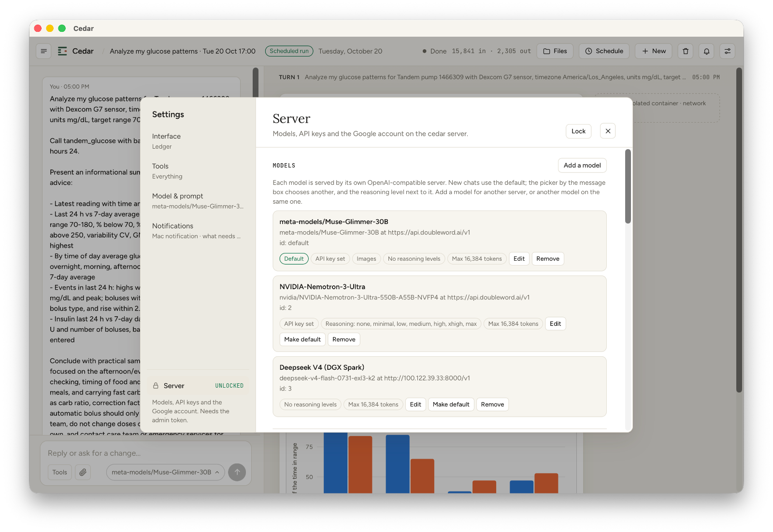The image size is (773, 532).
Task: Make Deepseek V4 the default model
Action: (451, 405)
